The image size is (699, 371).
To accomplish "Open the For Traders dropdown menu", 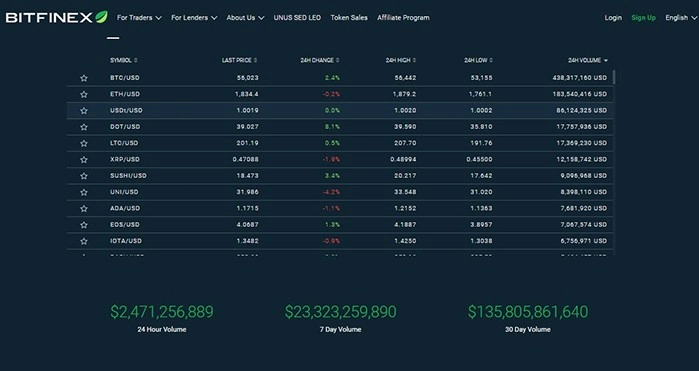I will click(x=139, y=18).
